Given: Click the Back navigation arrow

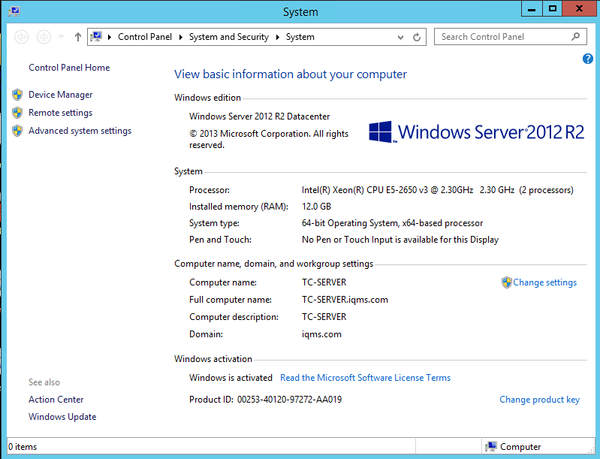Looking at the screenshot, I should (x=21, y=37).
